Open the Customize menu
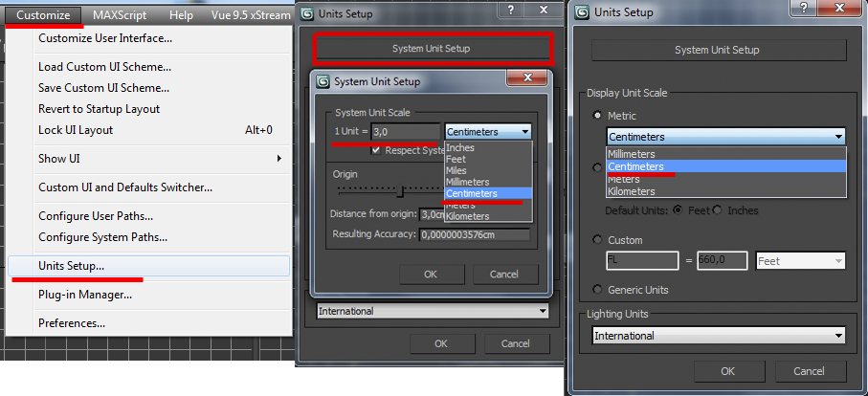Screen dimensions: 868x396 click(43, 15)
